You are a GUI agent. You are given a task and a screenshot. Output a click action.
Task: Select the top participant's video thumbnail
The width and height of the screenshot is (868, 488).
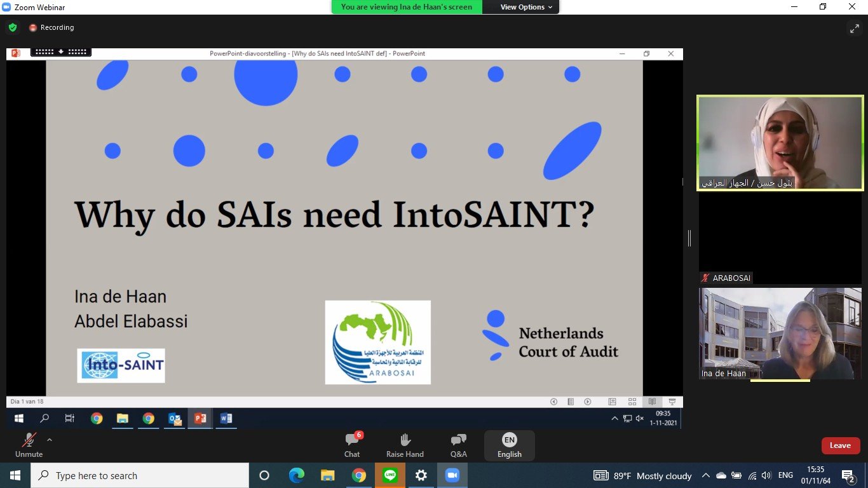tap(780, 142)
